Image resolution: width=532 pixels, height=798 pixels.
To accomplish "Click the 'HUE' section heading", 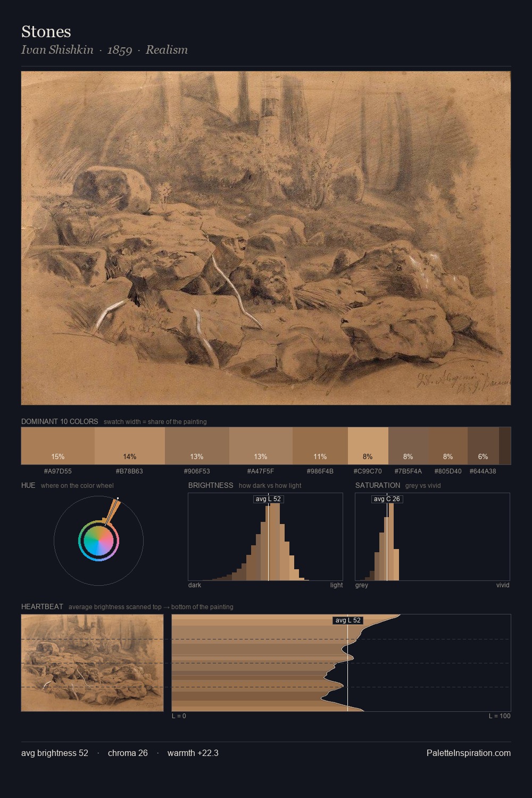I will [28, 485].
